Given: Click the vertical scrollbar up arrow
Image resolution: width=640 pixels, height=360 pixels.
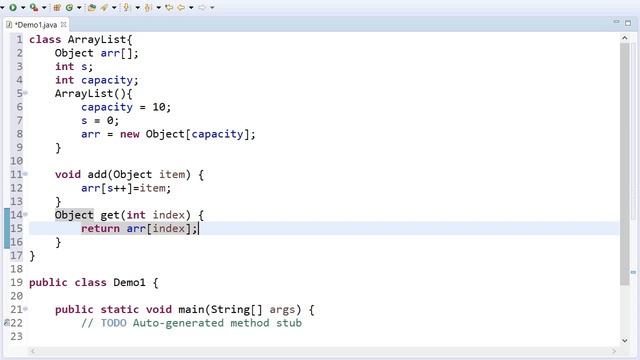Looking at the screenshot, I should pyautogui.click(x=624, y=38).
